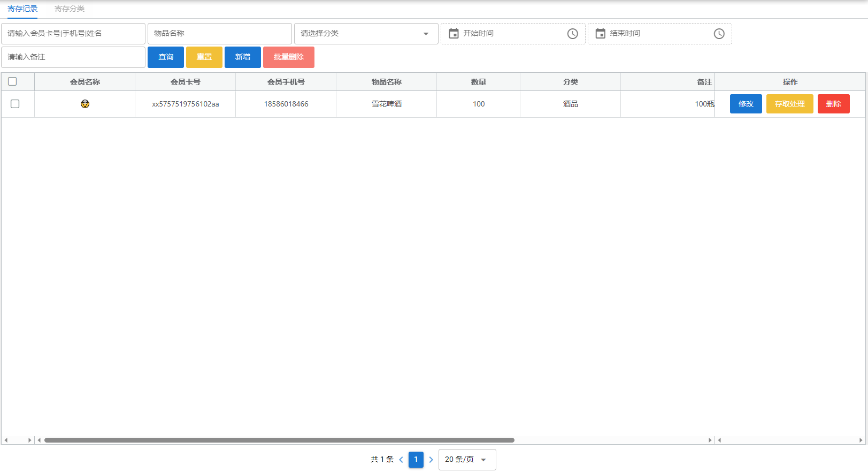
Task: Select phone number 18586018466 cell
Action: 286,104
